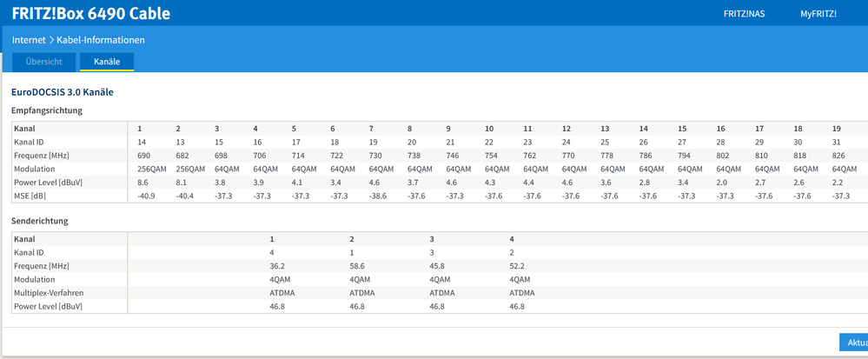Click the Senderichtung heading
This screenshot has width=868, height=359.
40,221
